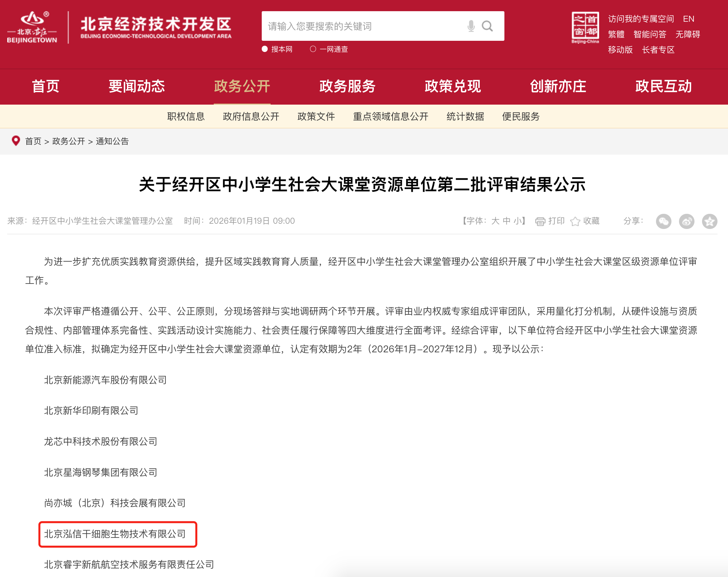Select the 一网通查 radio option
The height and width of the screenshot is (577, 728).
pos(313,49)
